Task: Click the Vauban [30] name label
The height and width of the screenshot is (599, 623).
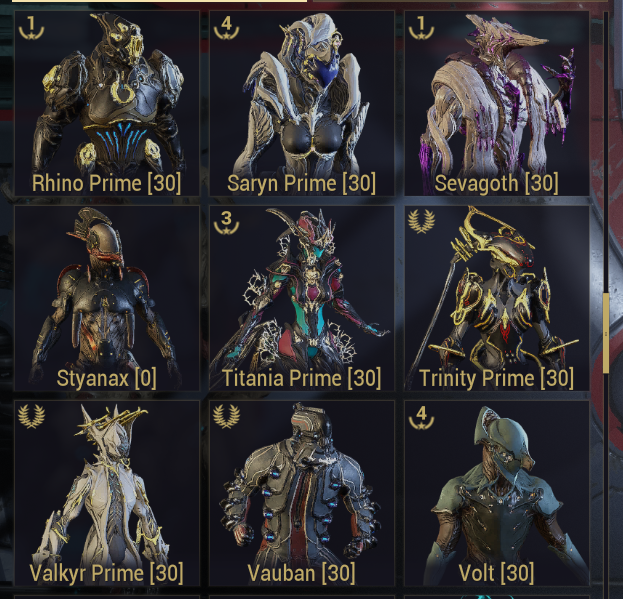Action: 302,573
